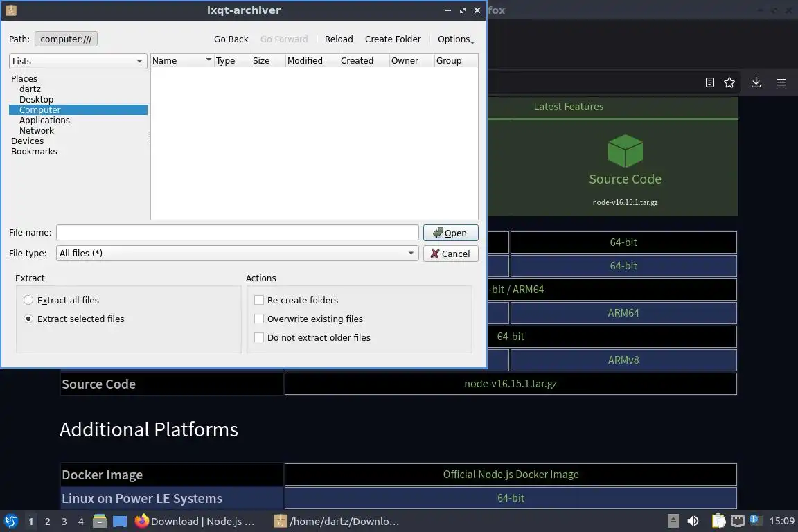Image resolution: width=798 pixels, height=532 pixels.
Task: Select Extract selected files radio button
Action: (x=28, y=319)
